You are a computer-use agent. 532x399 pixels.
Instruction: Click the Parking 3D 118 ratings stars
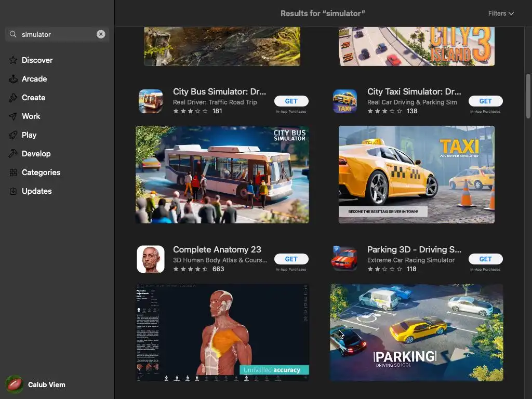tap(385, 269)
